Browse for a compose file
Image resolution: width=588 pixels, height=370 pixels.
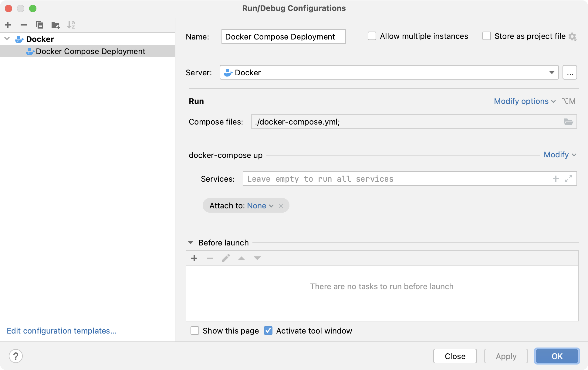point(569,122)
